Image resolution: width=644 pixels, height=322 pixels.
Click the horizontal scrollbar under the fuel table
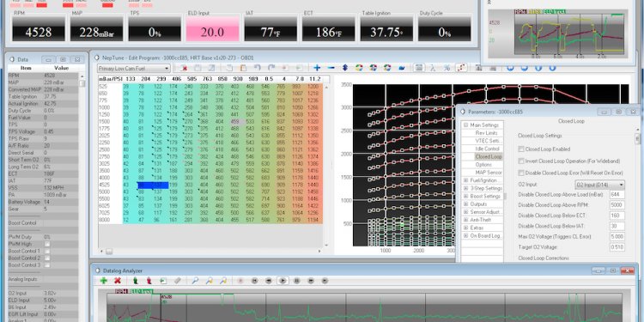tap(210, 251)
